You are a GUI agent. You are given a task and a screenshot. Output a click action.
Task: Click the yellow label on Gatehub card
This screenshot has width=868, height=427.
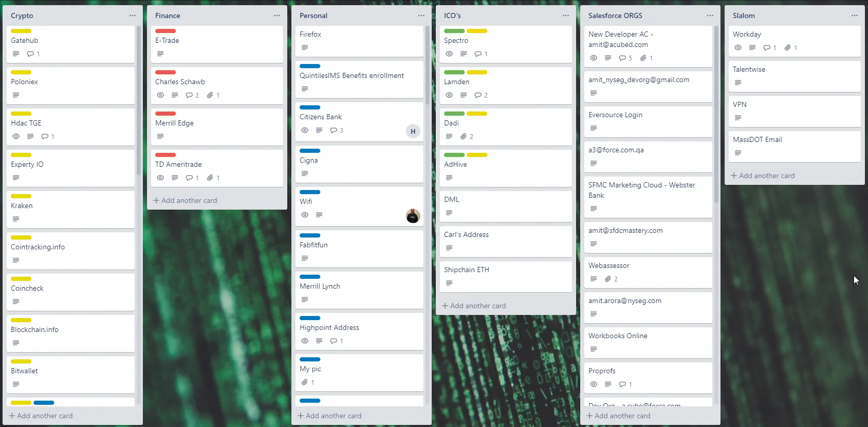(21, 31)
